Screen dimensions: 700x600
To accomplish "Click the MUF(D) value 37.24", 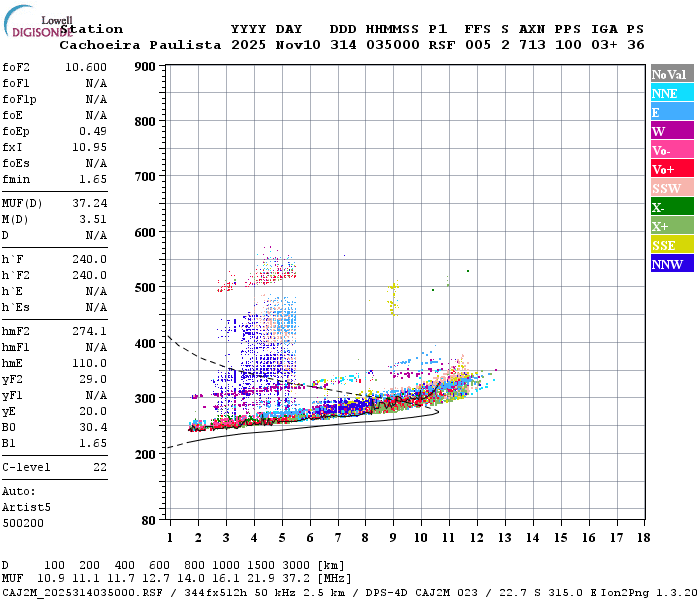I will (x=89, y=203).
